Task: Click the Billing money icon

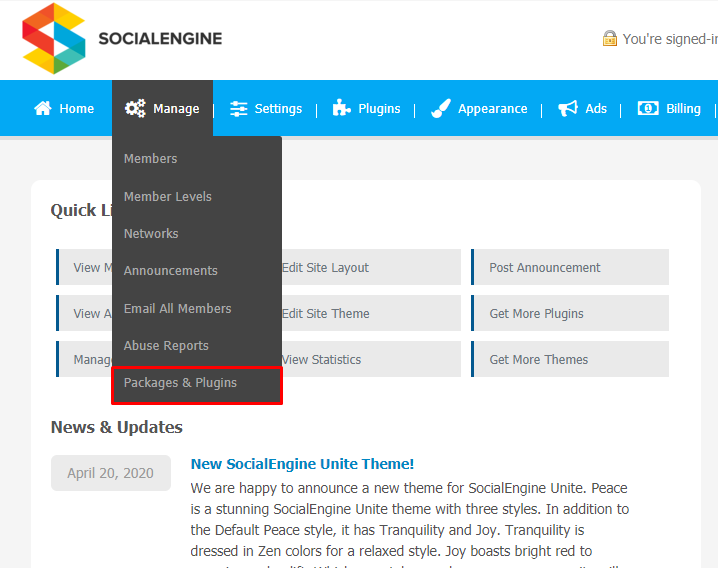Action: click(648, 109)
